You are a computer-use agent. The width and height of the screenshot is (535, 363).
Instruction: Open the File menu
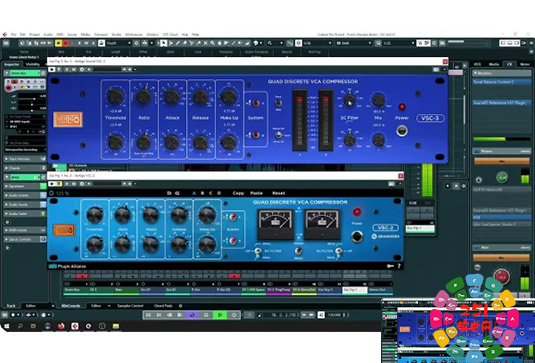pos(14,34)
